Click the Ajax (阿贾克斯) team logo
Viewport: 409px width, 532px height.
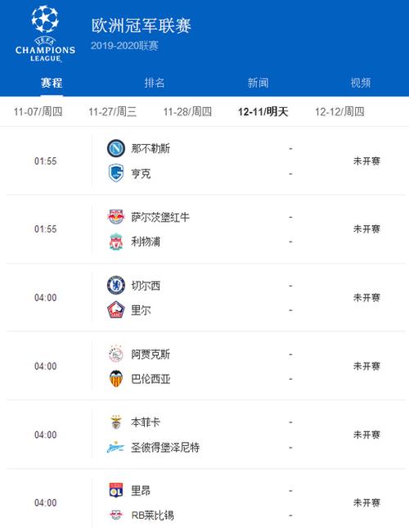coord(116,354)
